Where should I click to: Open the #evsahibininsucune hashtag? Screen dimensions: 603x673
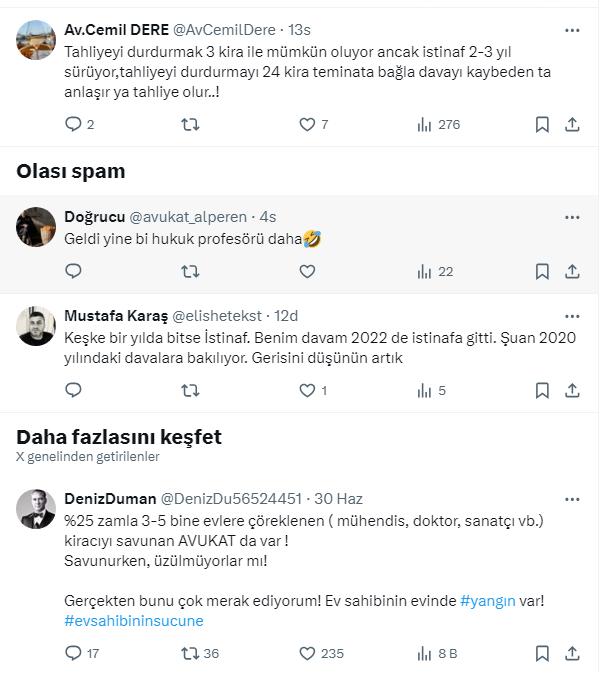(134, 620)
